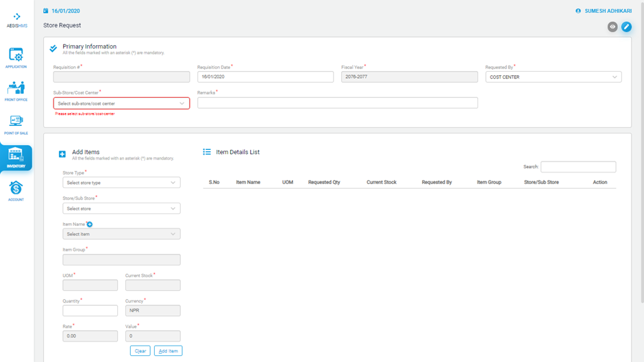Viewport: 644px width, 362px height.
Task: Sort by Item Name column header
Action: click(248, 182)
